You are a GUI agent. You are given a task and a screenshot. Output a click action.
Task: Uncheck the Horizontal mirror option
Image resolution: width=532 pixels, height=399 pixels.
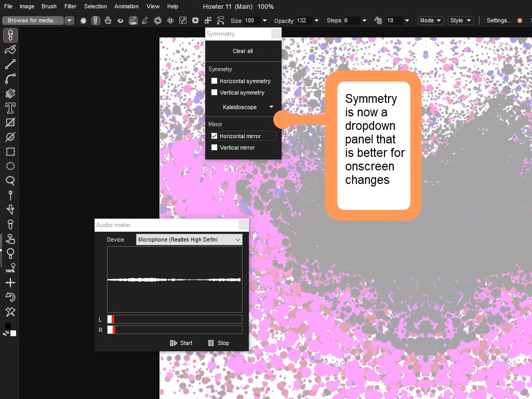pyautogui.click(x=214, y=136)
